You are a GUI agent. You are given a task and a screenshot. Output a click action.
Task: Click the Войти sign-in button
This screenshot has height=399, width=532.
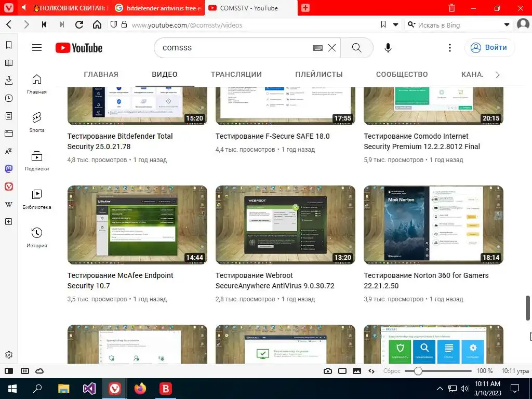point(489,47)
